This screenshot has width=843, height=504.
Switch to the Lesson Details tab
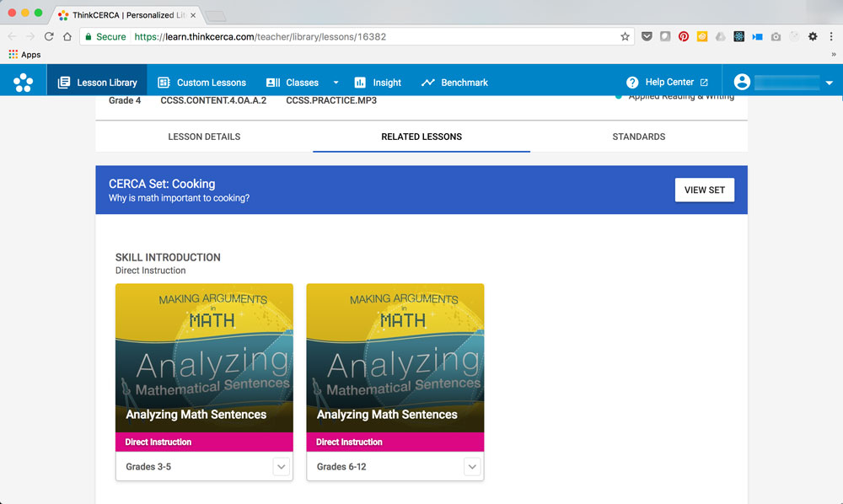tap(204, 137)
